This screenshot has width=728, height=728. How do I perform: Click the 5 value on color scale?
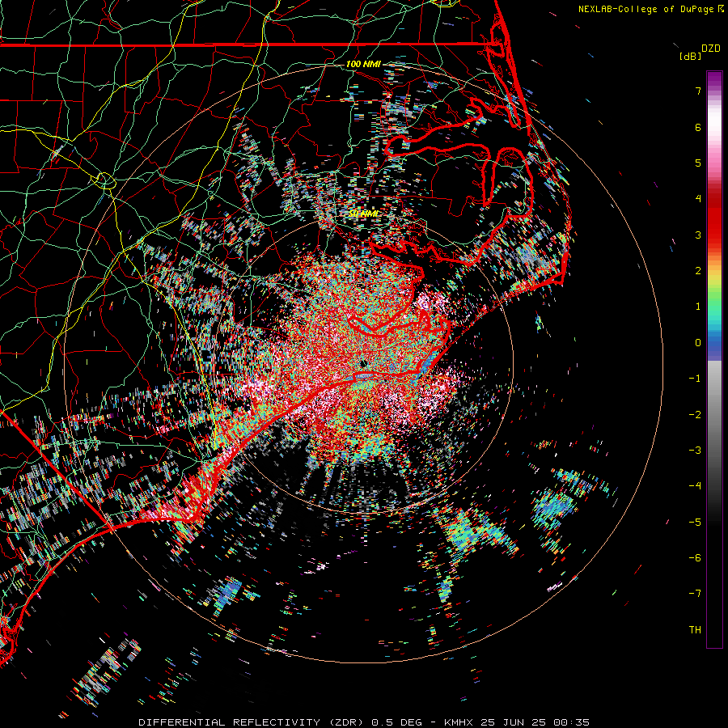(698, 163)
